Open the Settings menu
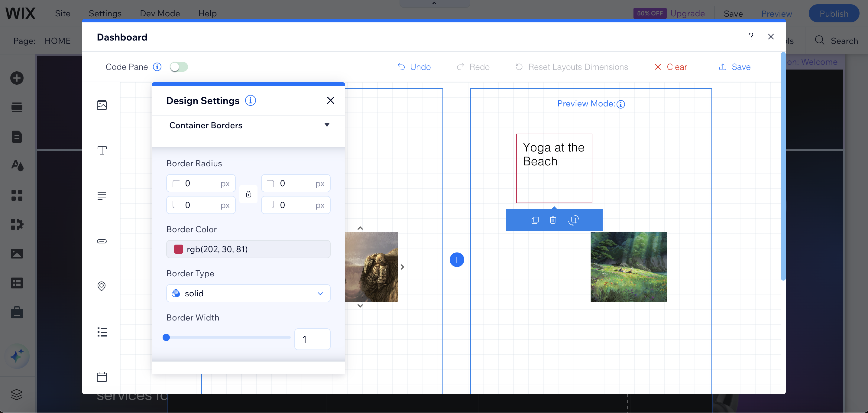Viewport: 868px width, 413px height. coord(105,14)
